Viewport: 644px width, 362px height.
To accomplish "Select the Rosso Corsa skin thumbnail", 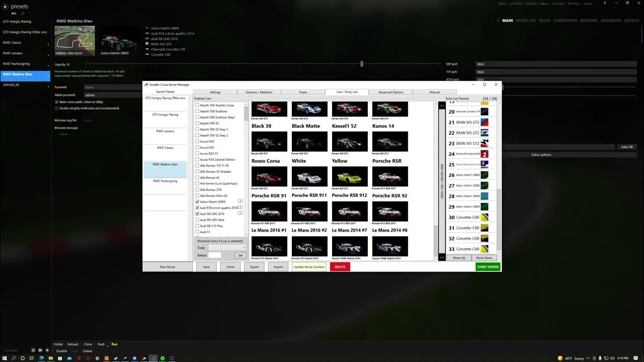I will 269,176.
